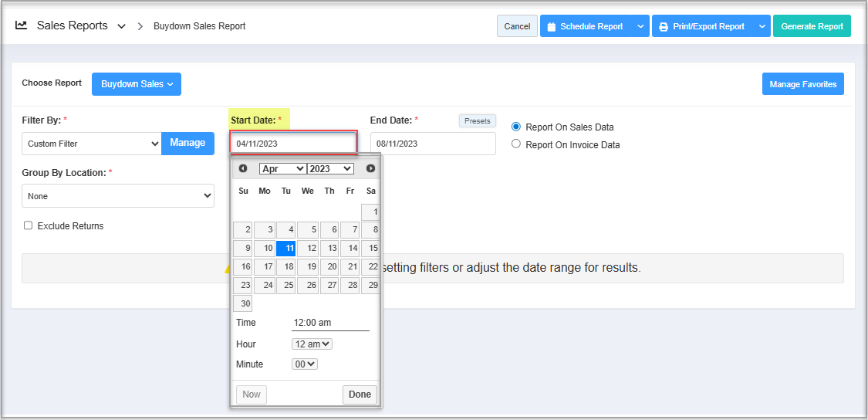The height and width of the screenshot is (420, 868).
Task: Click Presets next to End Date
Action: point(477,121)
